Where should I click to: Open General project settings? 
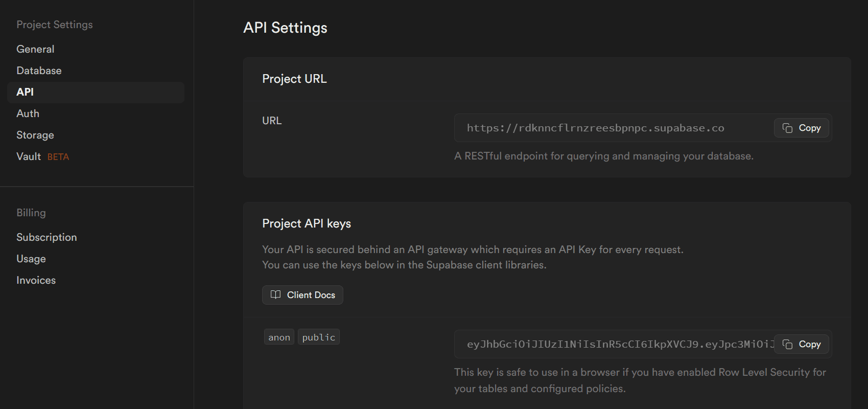pyautogui.click(x=35, y=49)
